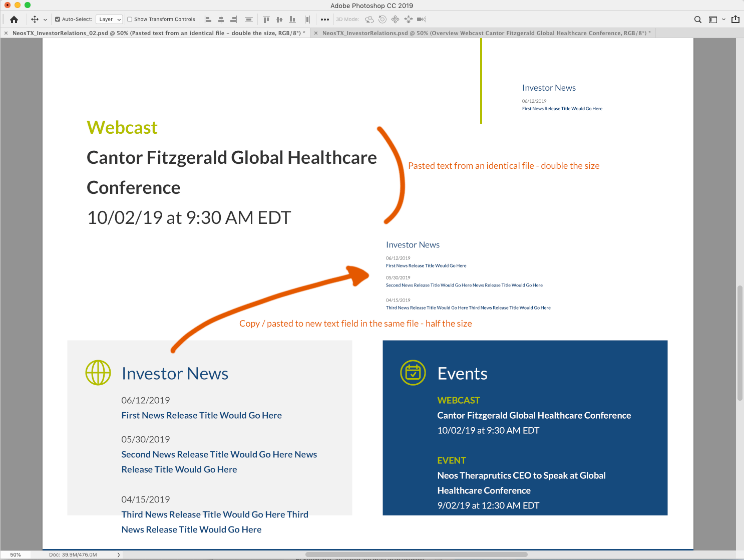Click the 3D Mode label
This screenshot has width=744, height=560.
pos(347,20)
